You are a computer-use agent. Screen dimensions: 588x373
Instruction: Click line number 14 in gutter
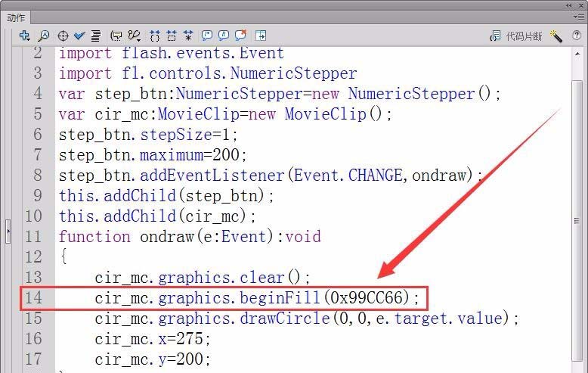[33, 298]
